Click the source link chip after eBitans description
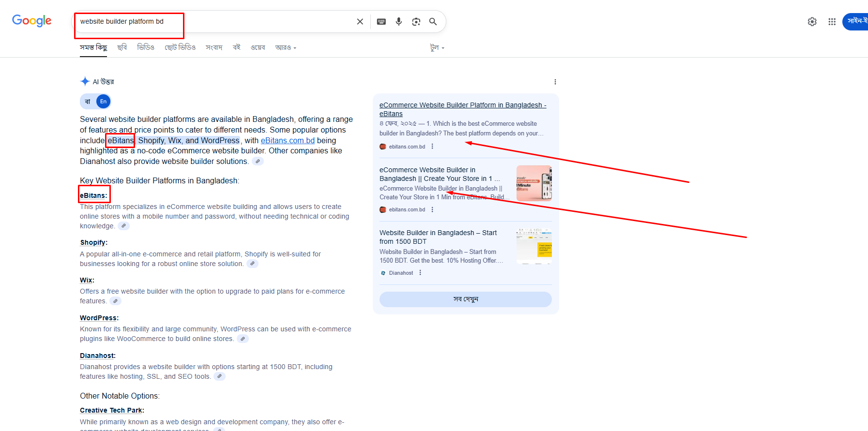This screenshot has width=868, height=431. pyautogui.click(x=124, y=226)
